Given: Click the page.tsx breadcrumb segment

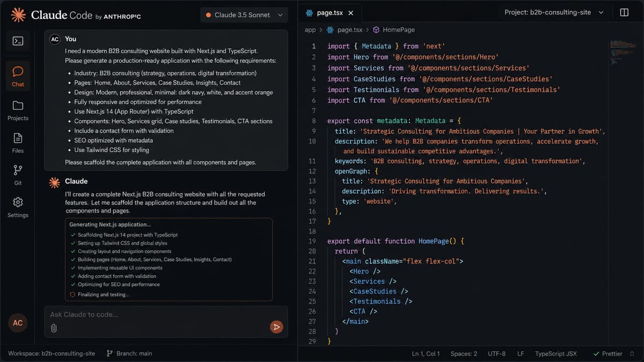Looking at the screenshot, I should (350, 30).
